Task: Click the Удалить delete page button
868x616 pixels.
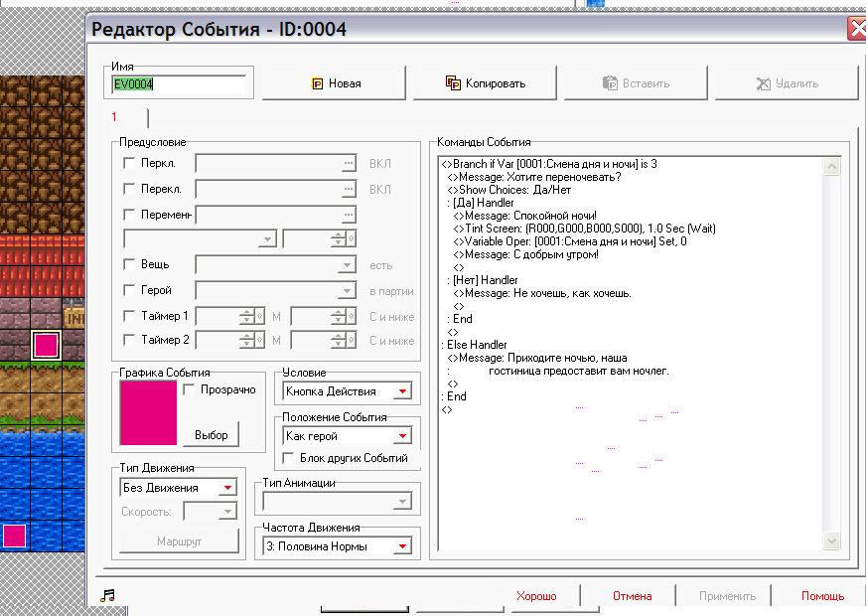Action: tap(787, 84)
